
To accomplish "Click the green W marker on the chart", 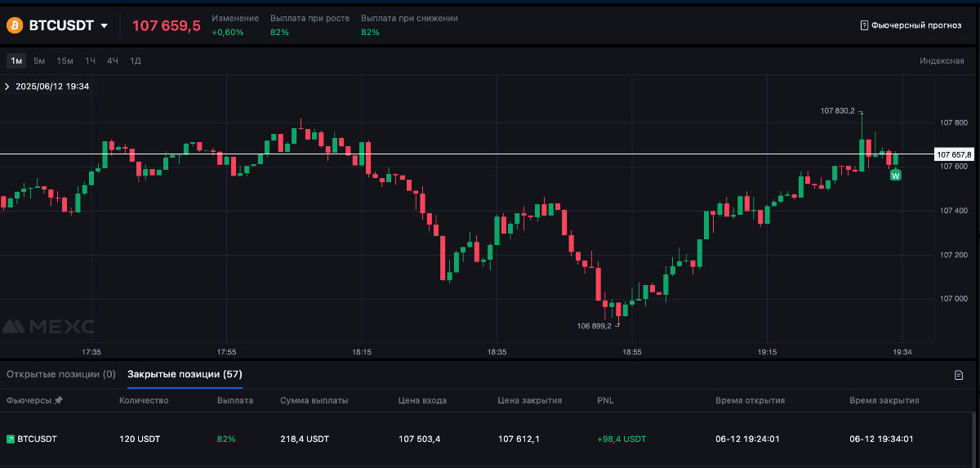I will (x=896, y=176).
